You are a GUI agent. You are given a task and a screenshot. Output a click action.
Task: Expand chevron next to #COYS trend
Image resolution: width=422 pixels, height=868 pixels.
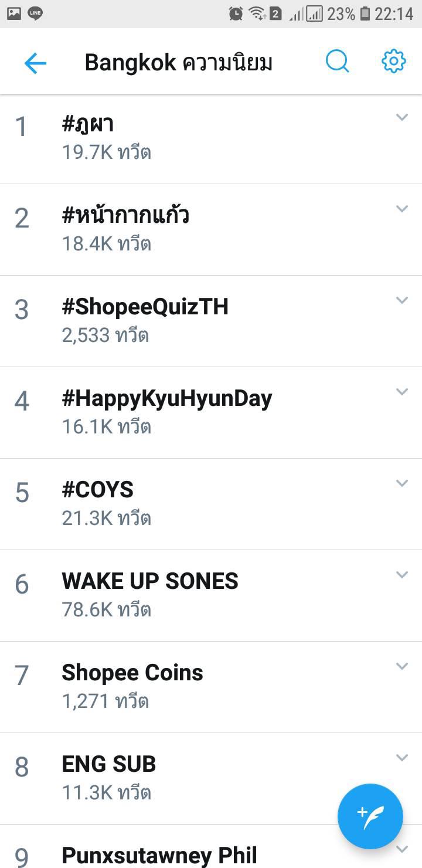coord(401,483)
